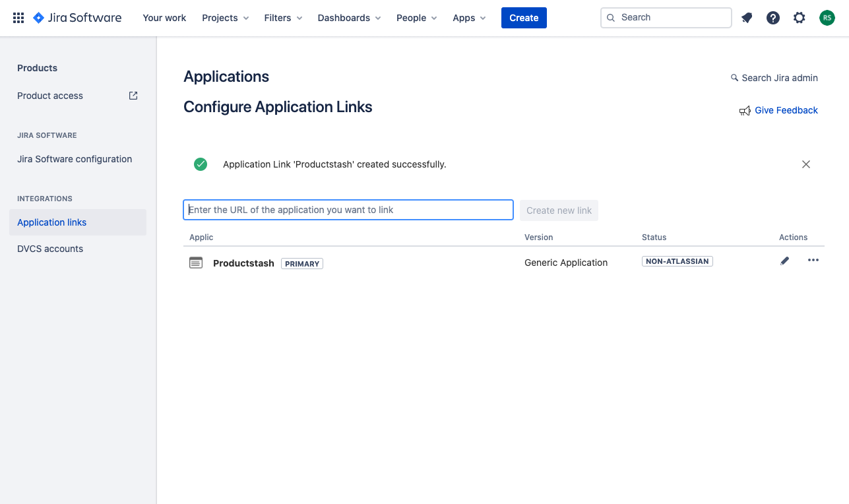Open the app switcher grid icon
Viewport: 849px width, 504px height.
18,18
